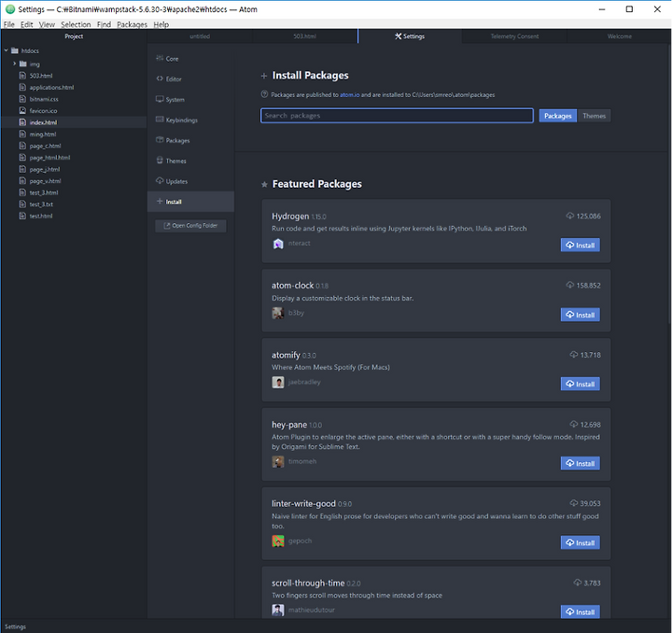Switch to the 503.html tab
This screenshot has width=672, height=633.
304,36
